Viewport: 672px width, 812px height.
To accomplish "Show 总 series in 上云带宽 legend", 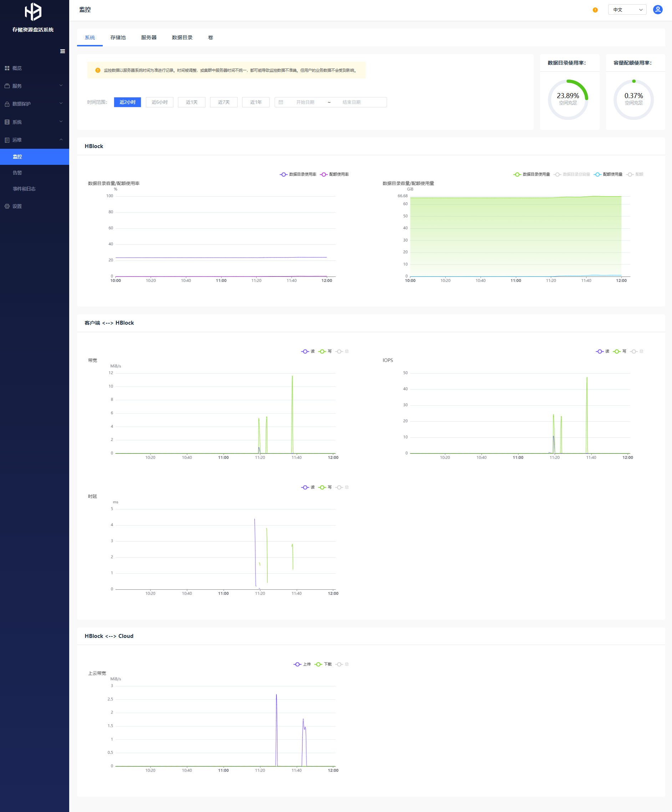I will pyautogui.click(x=342, y=664).
